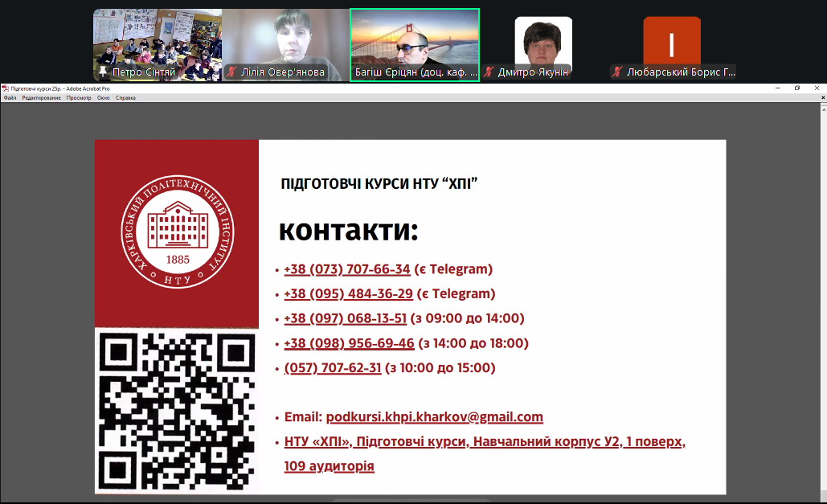Open the Файл menu
This screenshot has height=504, width=827.
point(10,97)
